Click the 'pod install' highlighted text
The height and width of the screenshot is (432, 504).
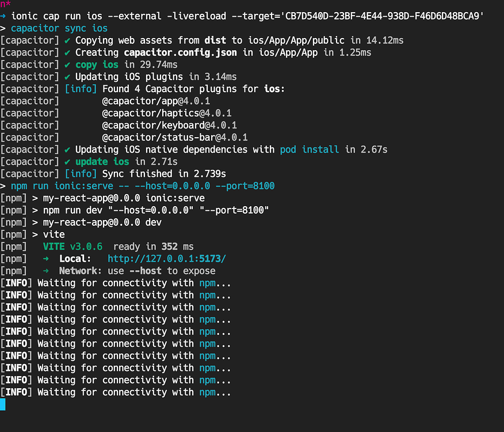point(309,150)
